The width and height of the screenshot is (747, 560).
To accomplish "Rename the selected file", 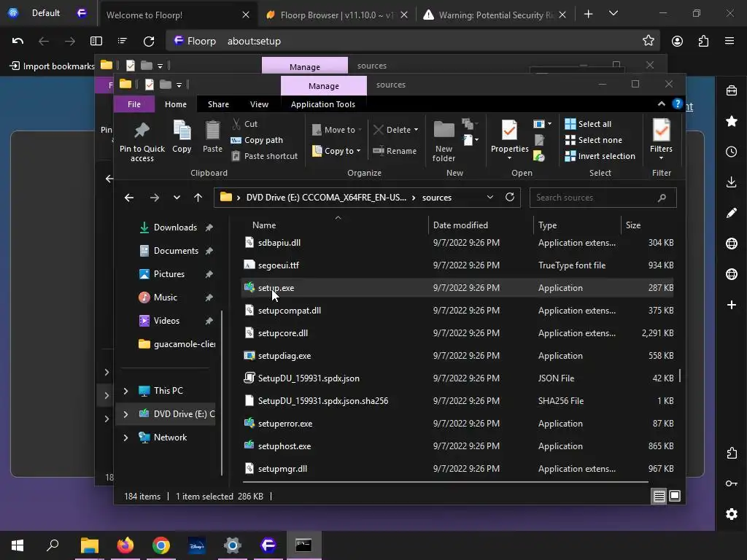I will (x=395, y=151).
